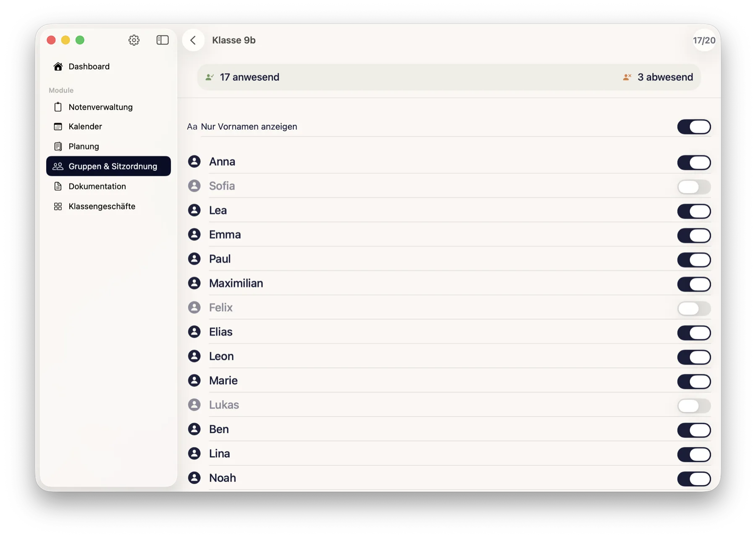Mark Sofia as present

click(694, 187)
